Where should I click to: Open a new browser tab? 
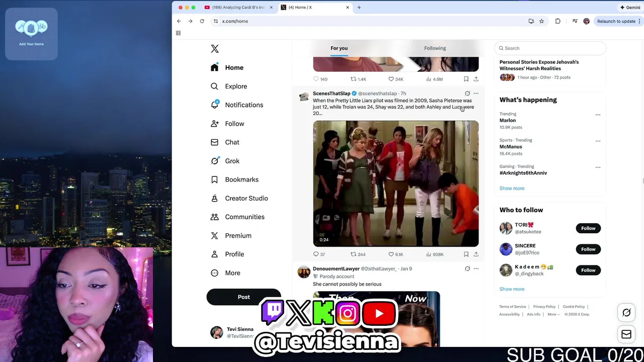[x=359, y=8]
